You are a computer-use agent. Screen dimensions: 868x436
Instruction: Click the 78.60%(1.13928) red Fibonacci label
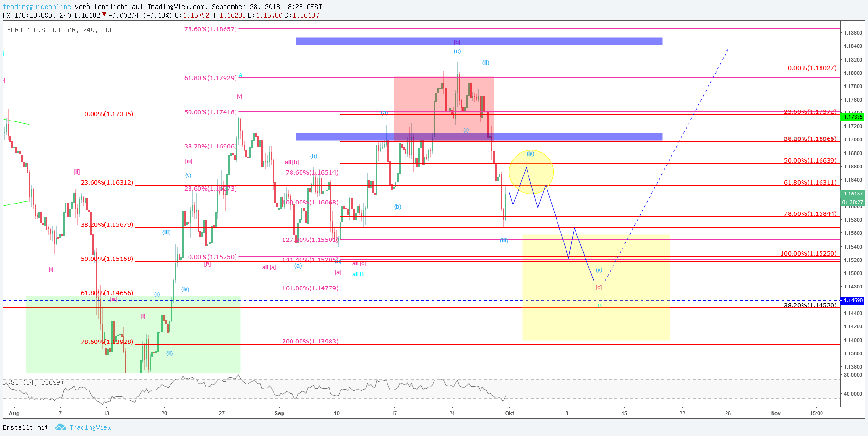point(107,342)
